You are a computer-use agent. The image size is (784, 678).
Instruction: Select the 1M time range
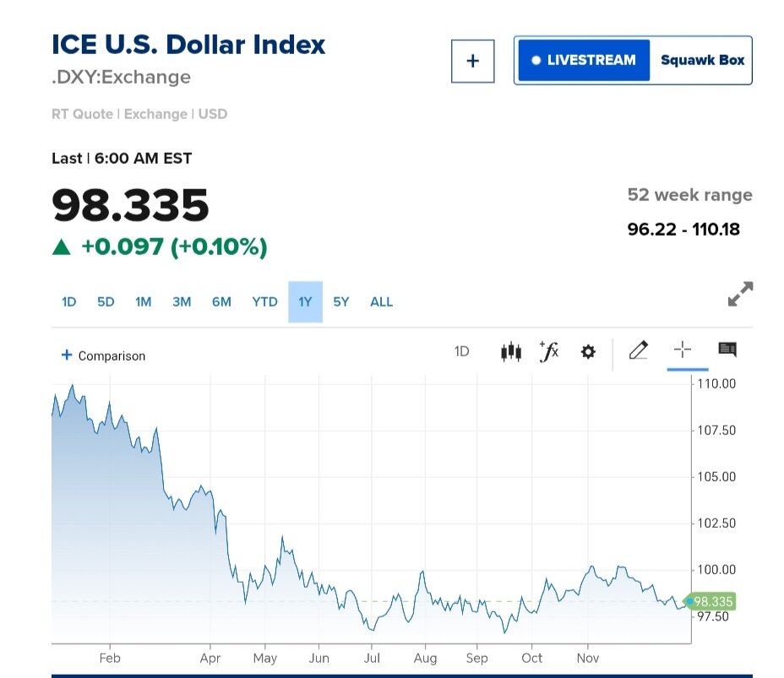point(144,301)
